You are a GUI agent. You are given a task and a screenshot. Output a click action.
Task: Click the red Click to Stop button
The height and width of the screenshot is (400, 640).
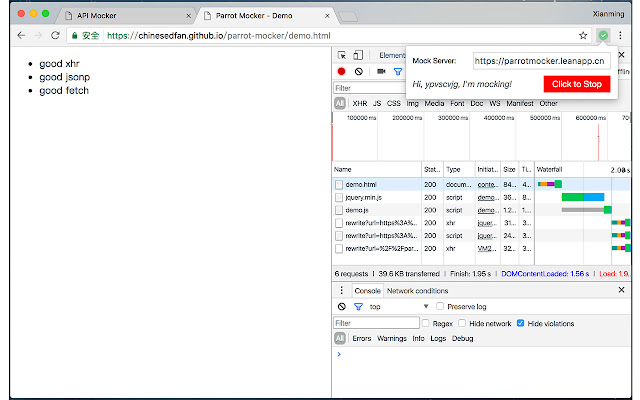[x=577, y=84]
